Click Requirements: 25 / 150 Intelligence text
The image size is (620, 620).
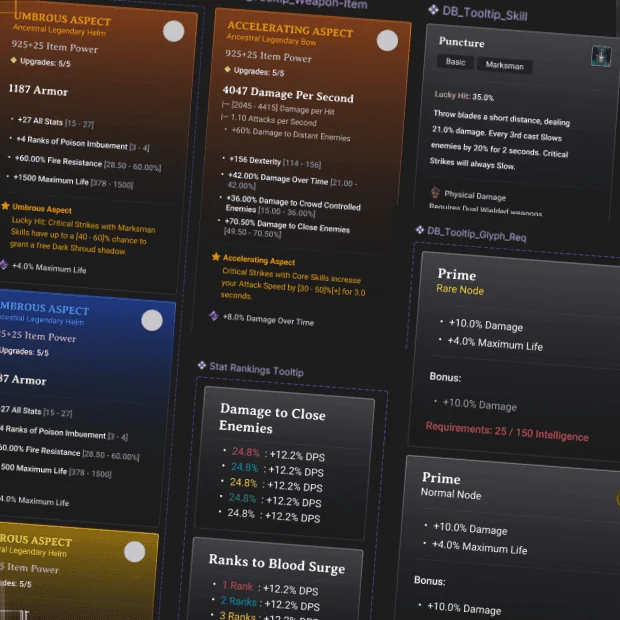(x=507, y=431)
